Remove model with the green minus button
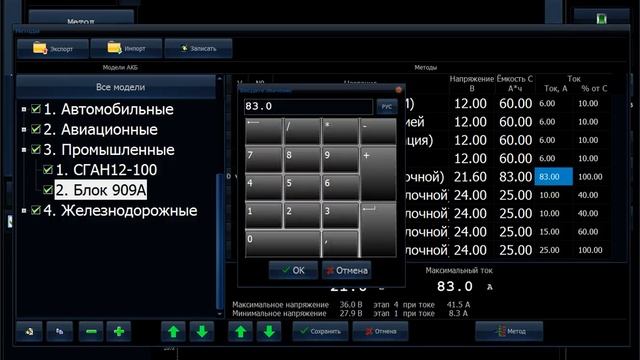Image resolution: width=640 pixels, height=360 pixels. pyautogui.click(x=91, y=331)
